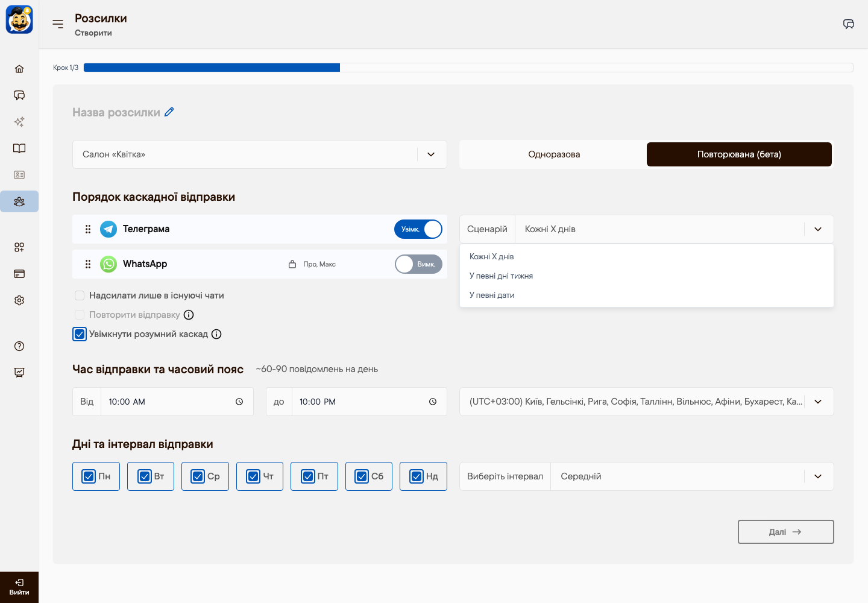The image size is (868, 603).
Task: Set the 'до' end time field
Action: (x=356, y=402)
